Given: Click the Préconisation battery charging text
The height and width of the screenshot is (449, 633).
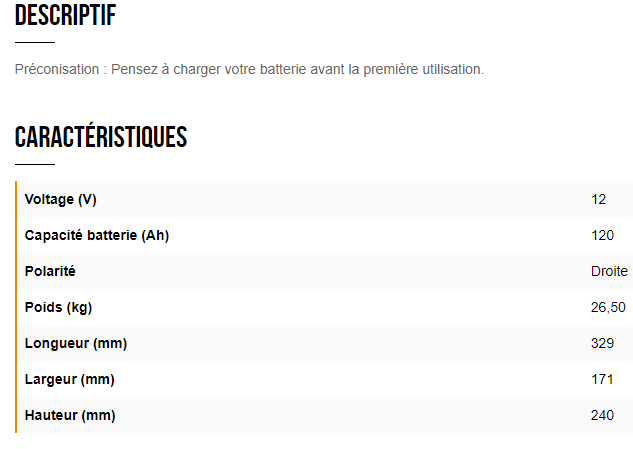Looking at the screenshot, I should click(249, 69).
